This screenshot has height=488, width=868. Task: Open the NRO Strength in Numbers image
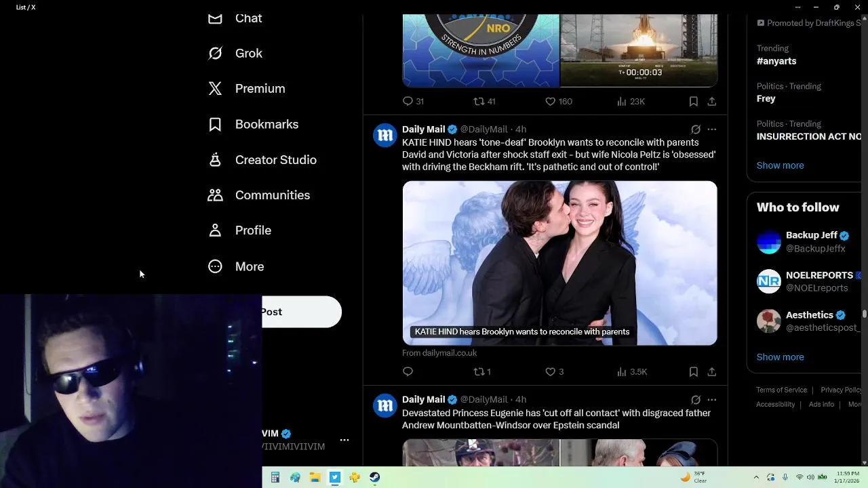(x=481, y=51)
